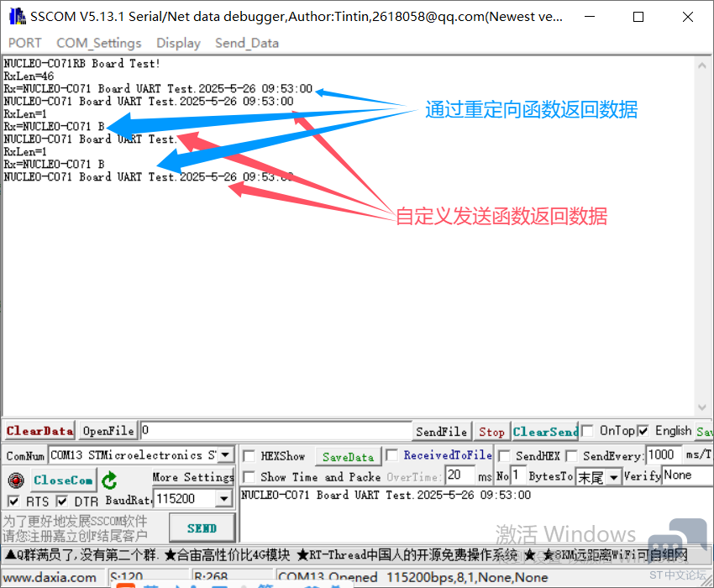Toggle the English checkbox
This screenshot has width=714, height=588.
pyautogui.click(x=643, y=431)
